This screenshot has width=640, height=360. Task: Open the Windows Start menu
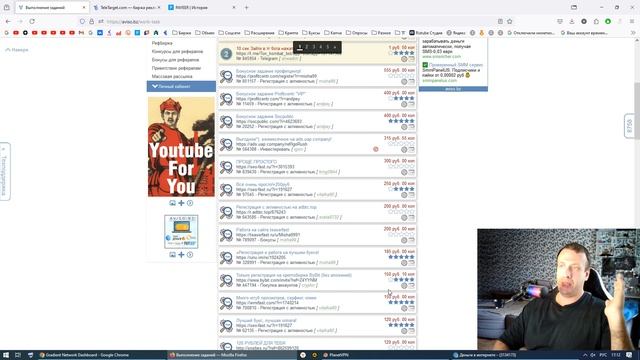[6, 355]
